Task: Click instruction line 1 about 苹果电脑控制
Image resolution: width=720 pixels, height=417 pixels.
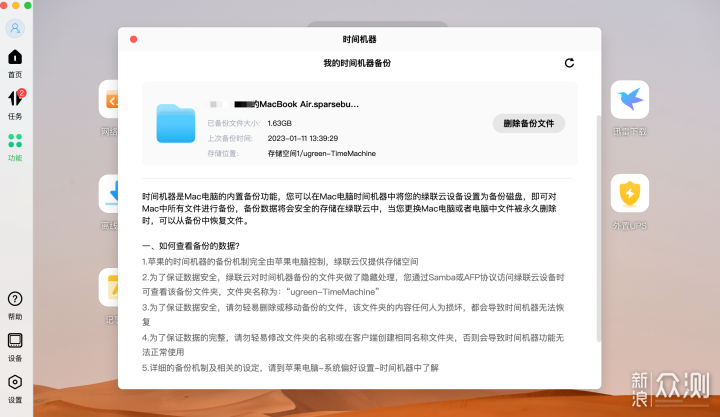Action: 280,262
